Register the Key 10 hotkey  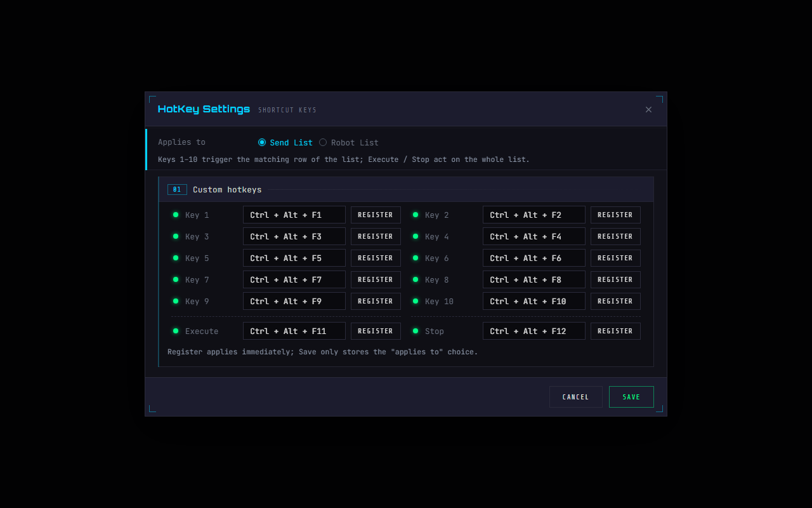[x=615, y=301]
